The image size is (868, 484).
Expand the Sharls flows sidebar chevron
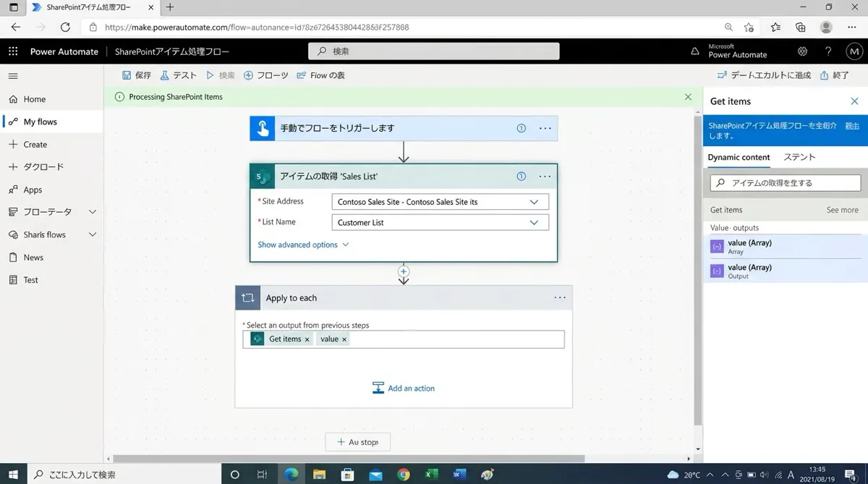pyautogui.click(x=92, y=234)
